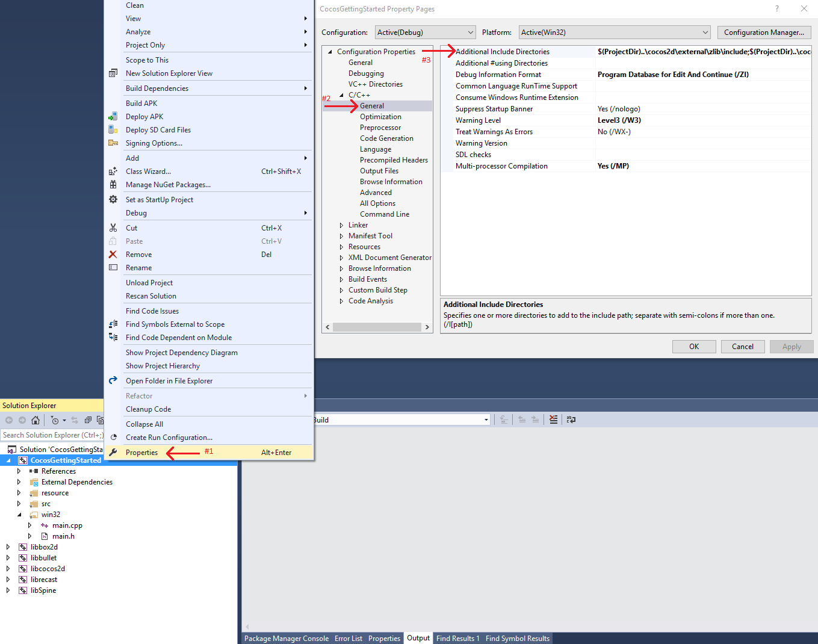This screenshot has width=818, height=644.
Task: Collapse the C/C++ node
Action: pyautogui.click(x=341, y=95)
